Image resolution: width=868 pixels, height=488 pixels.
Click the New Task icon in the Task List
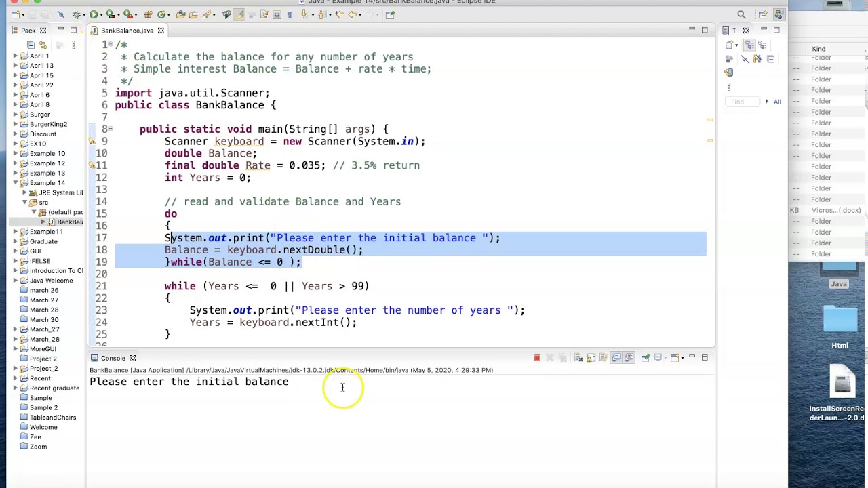[x=729, y=45]
